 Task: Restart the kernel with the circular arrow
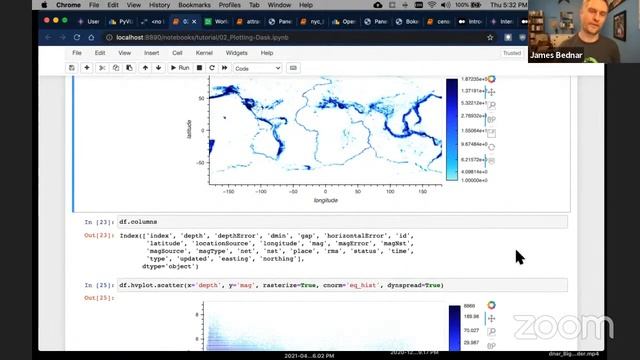point(212,68)
